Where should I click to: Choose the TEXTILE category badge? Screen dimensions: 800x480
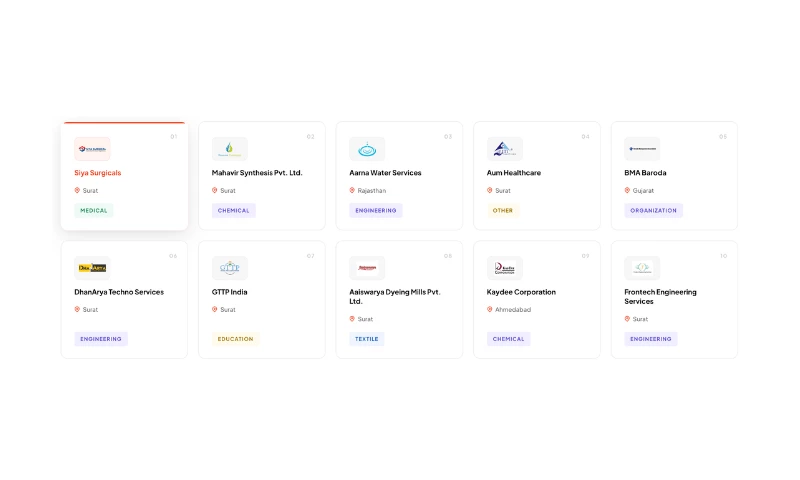point(367,339)
